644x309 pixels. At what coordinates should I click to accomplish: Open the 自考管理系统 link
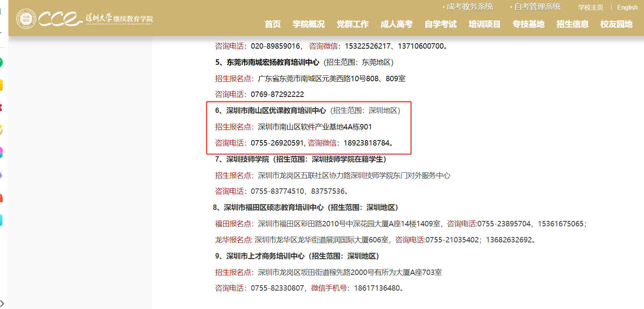[x=537, y=7]
